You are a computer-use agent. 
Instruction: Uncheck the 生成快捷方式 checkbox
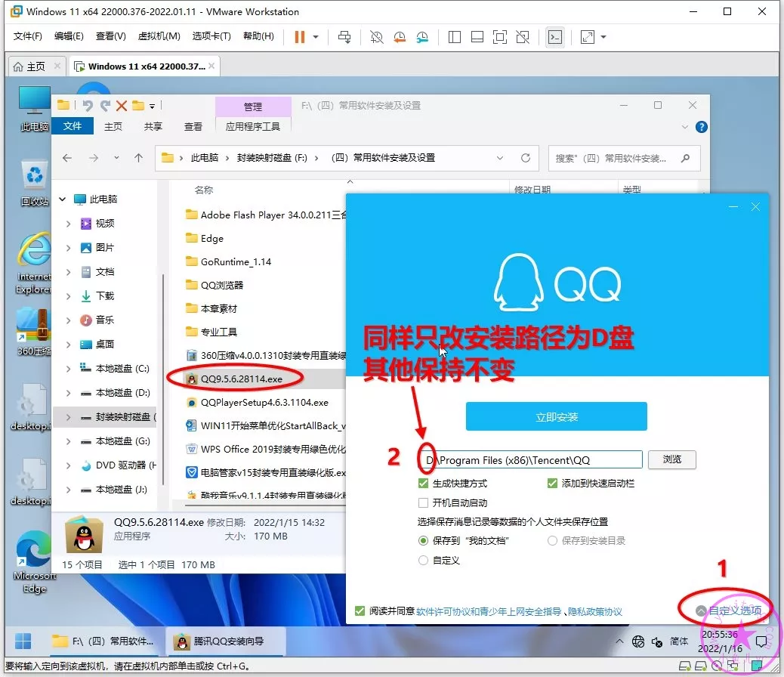[x=423, y=483]
